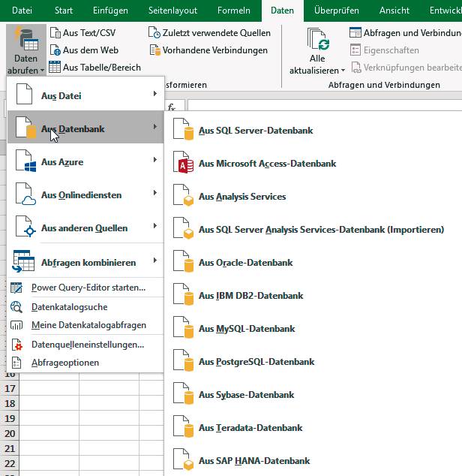Click the Aus dem Web globe icon
Screen dimensions: 462x476
point(55,50)
